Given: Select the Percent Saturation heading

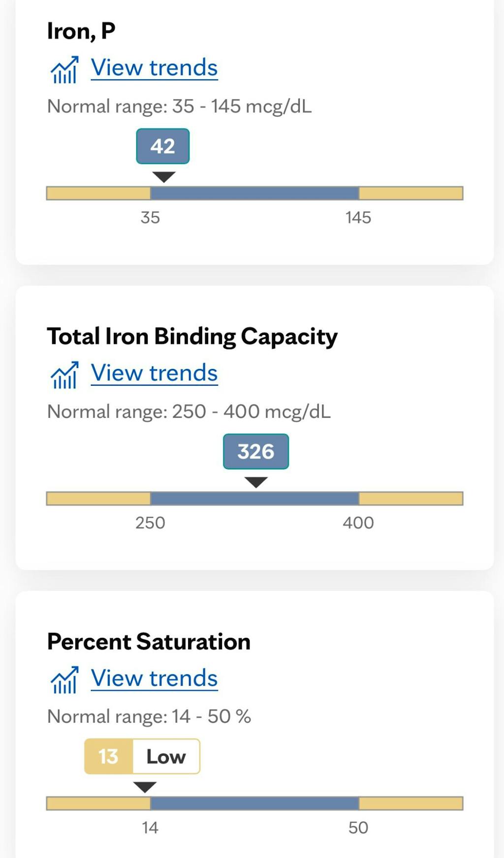Looking at the screenshot, I should click(x=149, y=641).
